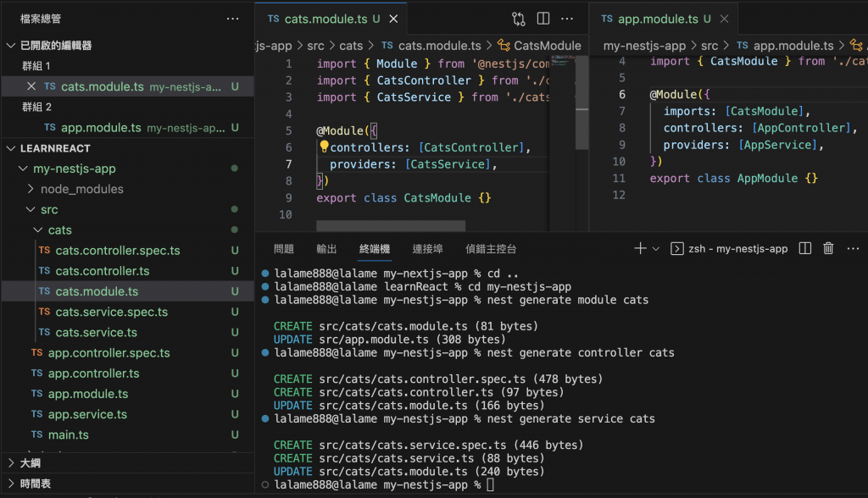The image size is (868, 498).
Task: Click app.module.ts breadcrumb in right editor
Action: [x=785, y=46]
